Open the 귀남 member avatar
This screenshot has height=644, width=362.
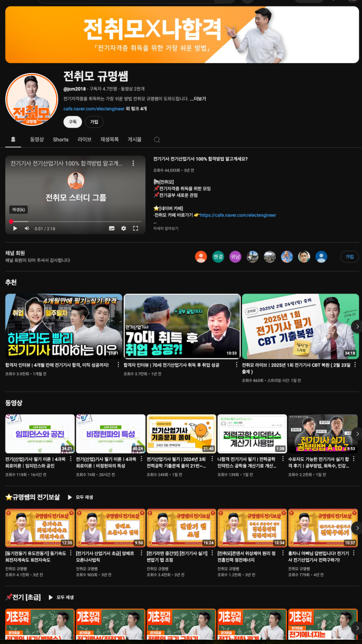pyautogui.click(x=235, y=256)
